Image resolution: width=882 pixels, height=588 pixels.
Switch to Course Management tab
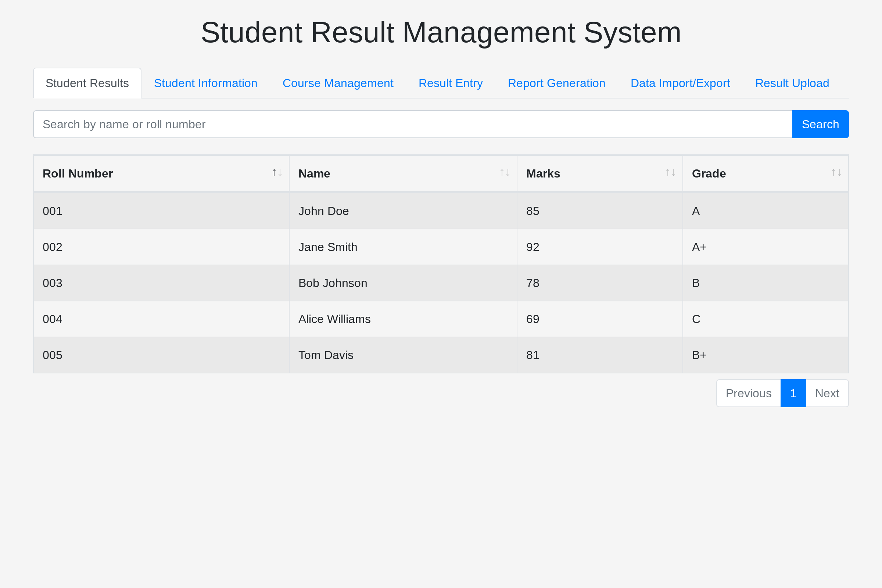(x=338, y=83)
